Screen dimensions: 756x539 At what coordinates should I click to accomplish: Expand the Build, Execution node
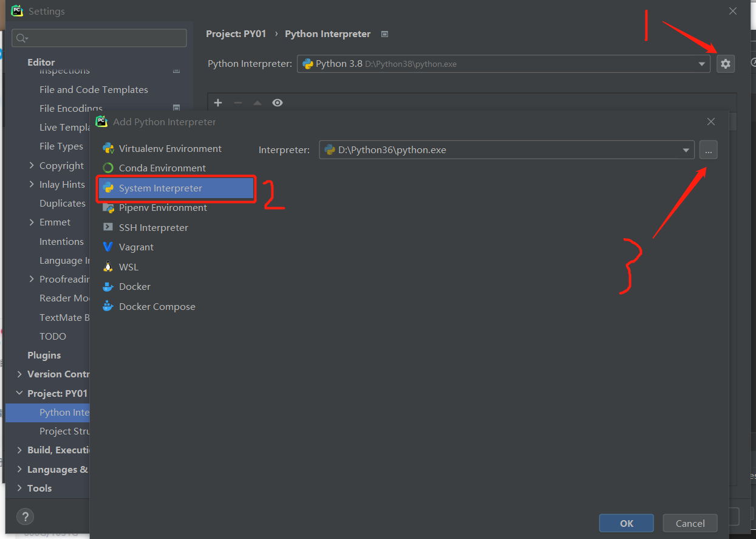[19, 450]
